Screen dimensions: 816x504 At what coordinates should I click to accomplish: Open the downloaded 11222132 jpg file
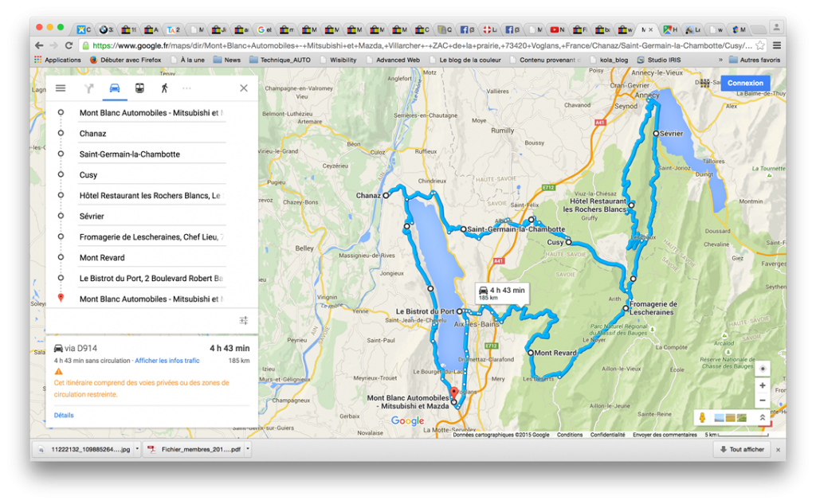85,449
